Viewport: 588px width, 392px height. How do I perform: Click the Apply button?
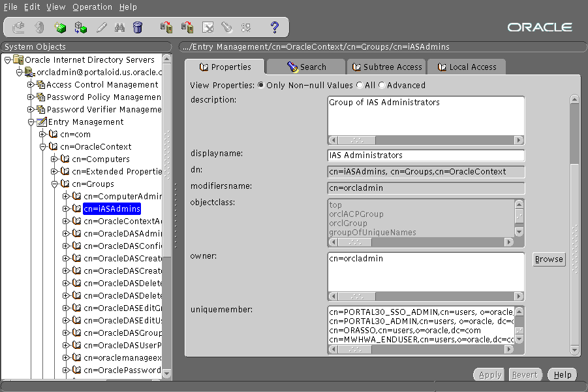(489, 375)
